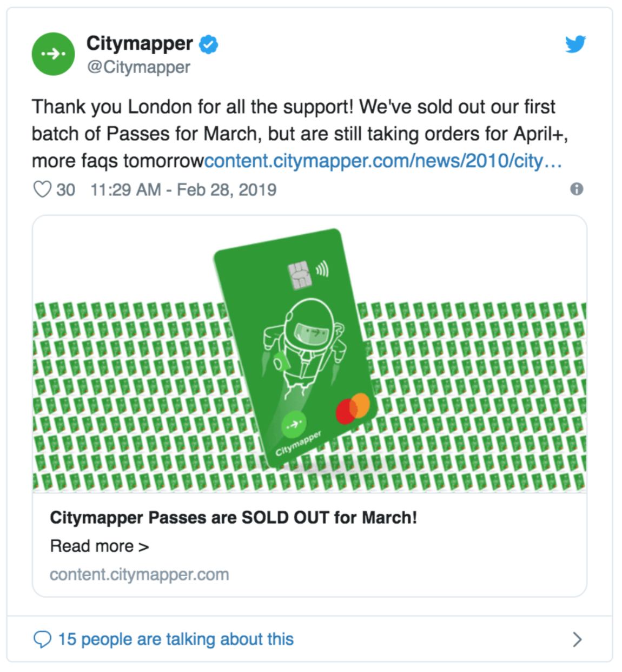Click the speech bubble reply icon

click(x=42, y=640)
